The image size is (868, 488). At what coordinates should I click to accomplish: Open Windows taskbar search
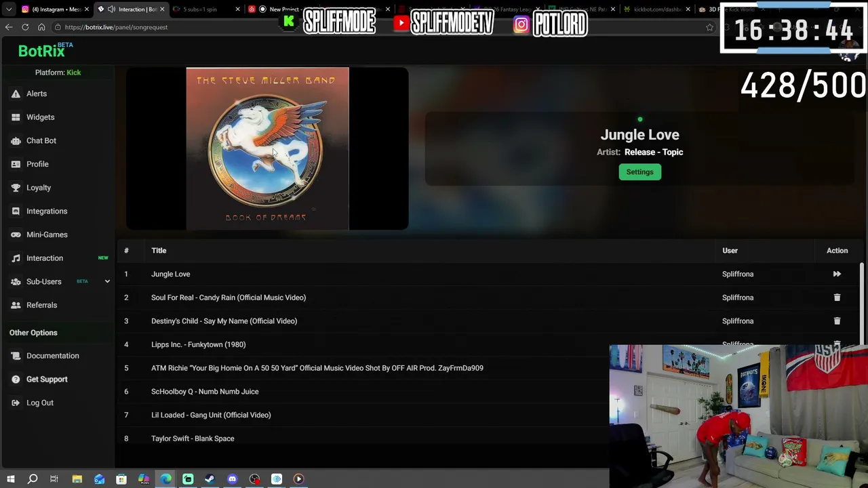coord(33,479)
